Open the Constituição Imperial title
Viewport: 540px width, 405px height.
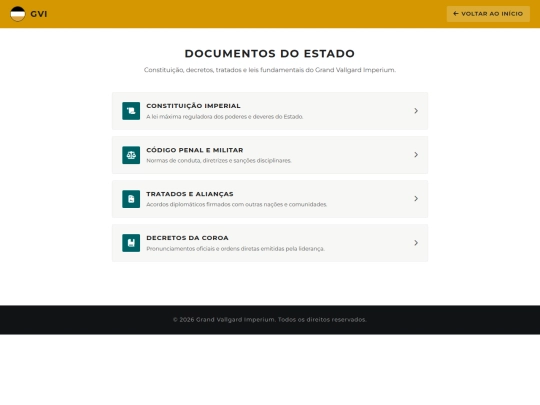click(193, 106)
